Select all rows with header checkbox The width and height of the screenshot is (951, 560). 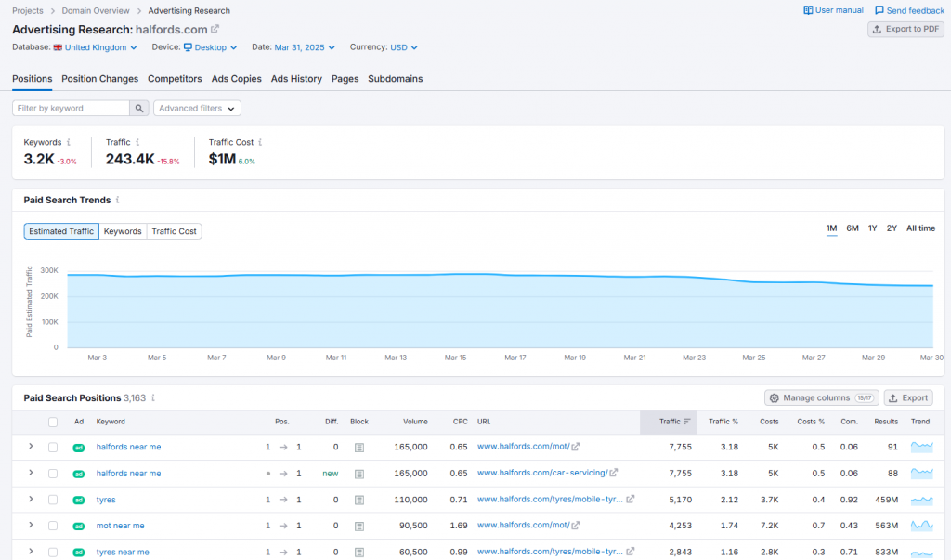point(53,422)
